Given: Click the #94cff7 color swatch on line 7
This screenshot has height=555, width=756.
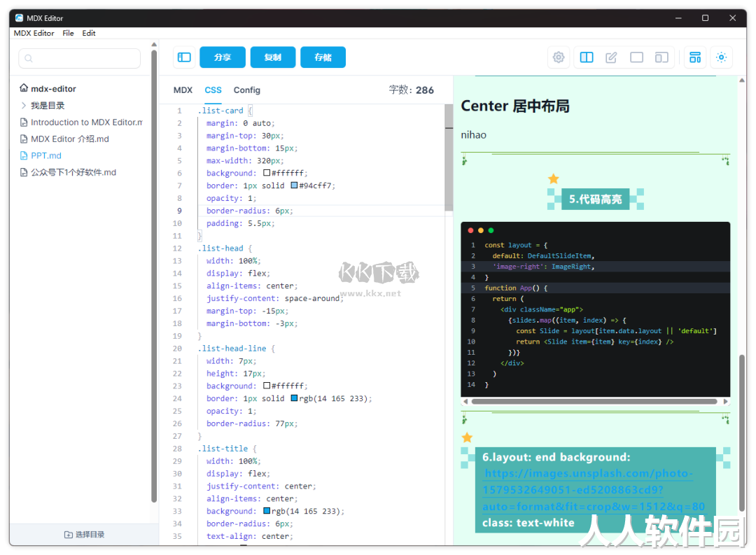Looking at the screenshot, I should [x=294, y=185].
